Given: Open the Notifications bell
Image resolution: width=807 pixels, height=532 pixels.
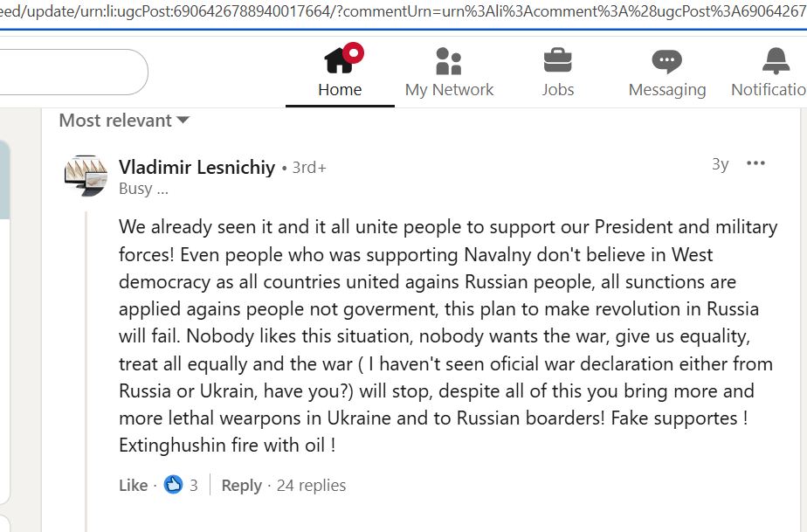Looking at the screenshot, I should tap(775, 61).
